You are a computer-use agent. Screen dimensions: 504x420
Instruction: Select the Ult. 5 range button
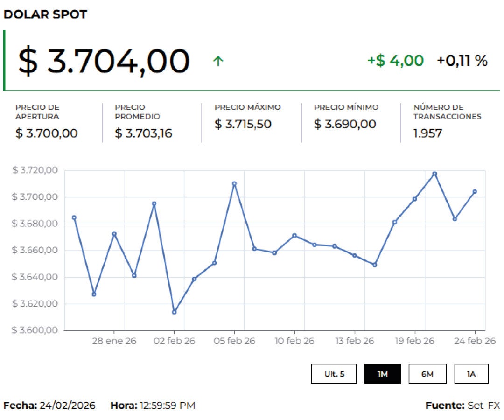pyautogui.click(x=334, y=374)
